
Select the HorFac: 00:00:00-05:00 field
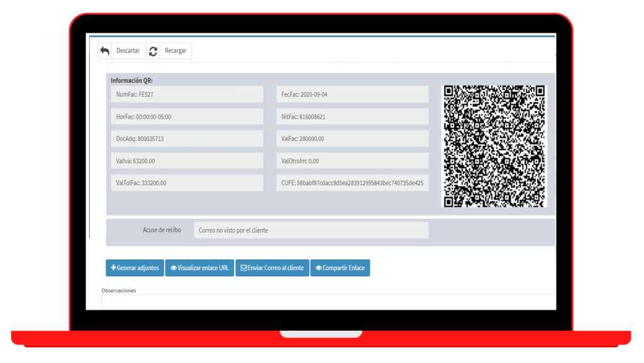187,116
